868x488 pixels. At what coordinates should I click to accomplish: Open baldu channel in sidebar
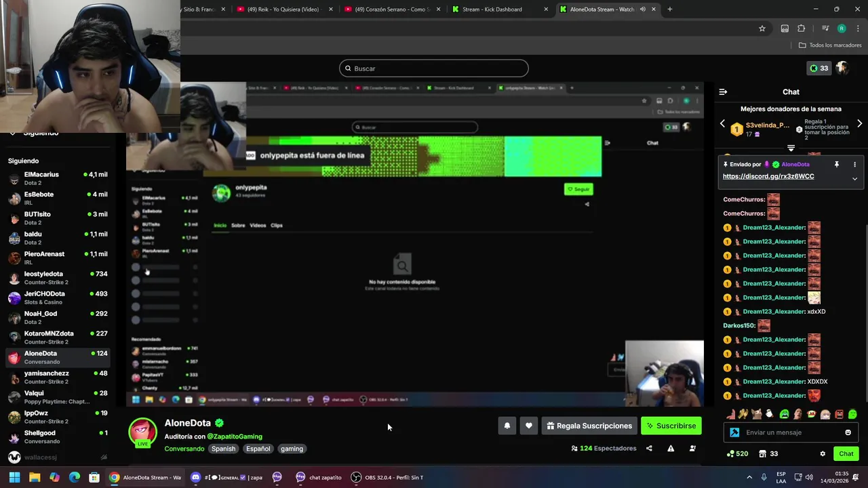click(x=58, y=238)
